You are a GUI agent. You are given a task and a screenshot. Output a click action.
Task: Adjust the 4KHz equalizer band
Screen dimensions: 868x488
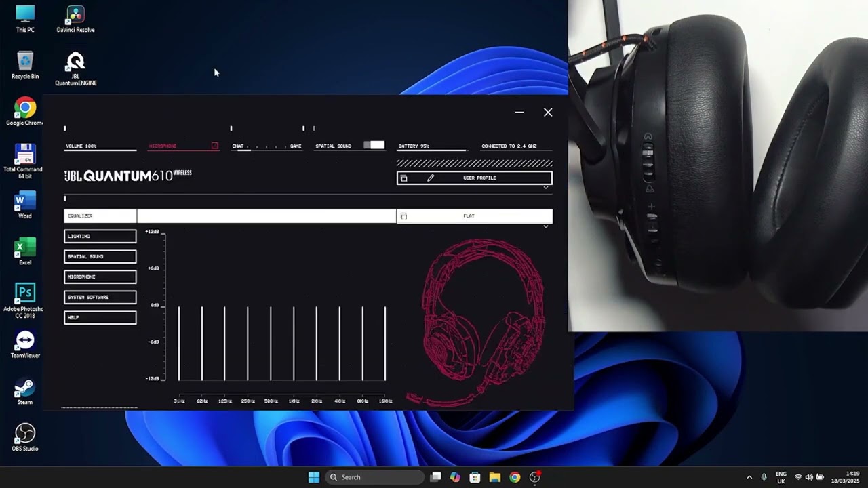click(x=340, y=343)
